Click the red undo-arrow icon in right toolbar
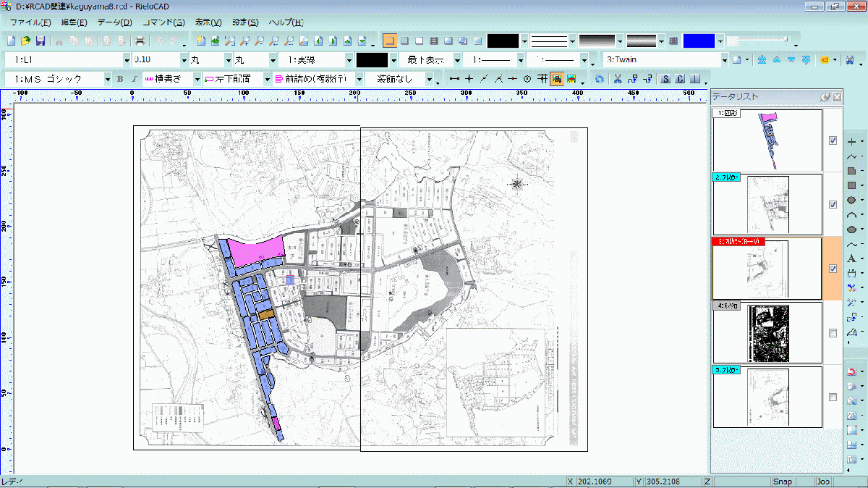Image resolution: width=868 pixels, height=488 pixels. coord(852,371)
